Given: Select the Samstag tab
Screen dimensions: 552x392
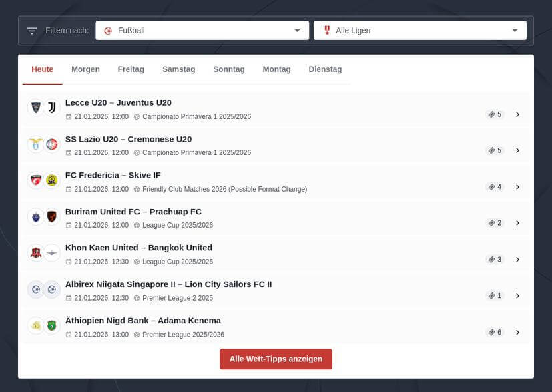Looking at the screenshot, I should click(178, 69).
